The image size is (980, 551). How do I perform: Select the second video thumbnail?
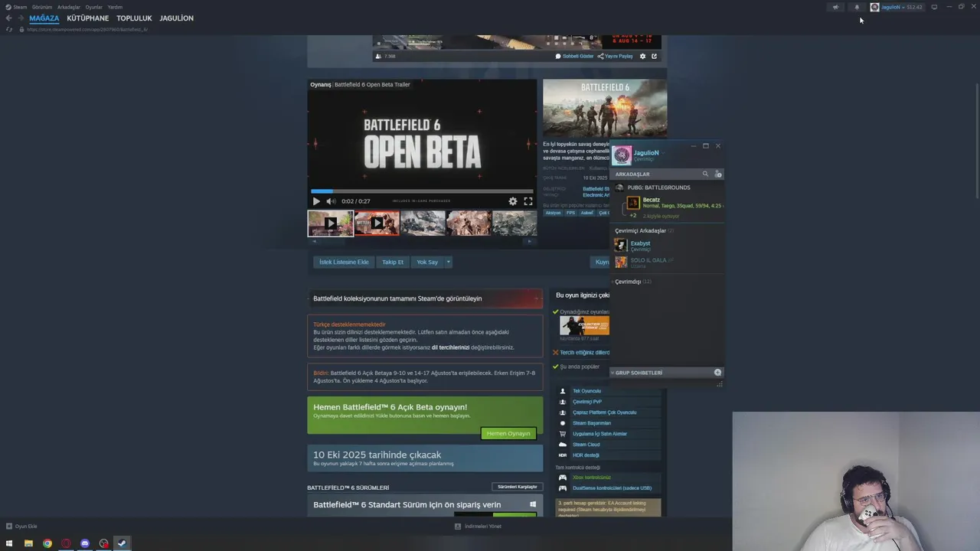377,223
